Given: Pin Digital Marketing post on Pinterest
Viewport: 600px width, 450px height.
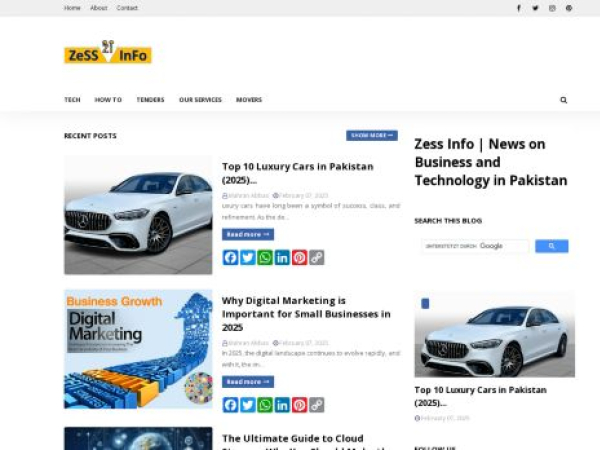Looking at the screenshot, I should 299,405.
